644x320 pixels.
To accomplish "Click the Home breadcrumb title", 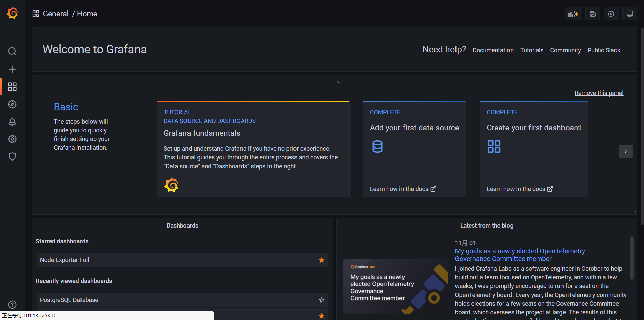I will click(87, 14).
